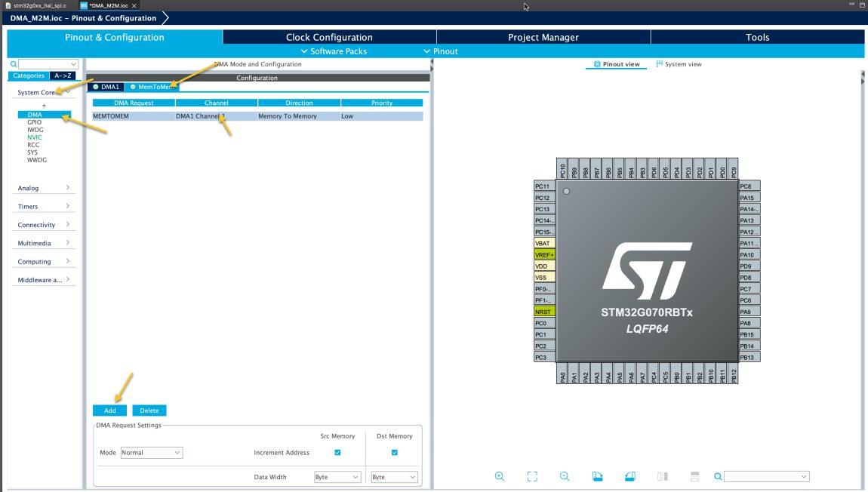The height and width of the screenshot is (492, 868).
Task: Click the small up arrow above DMA
Action: pyautogui.click(x=44, y=106)
